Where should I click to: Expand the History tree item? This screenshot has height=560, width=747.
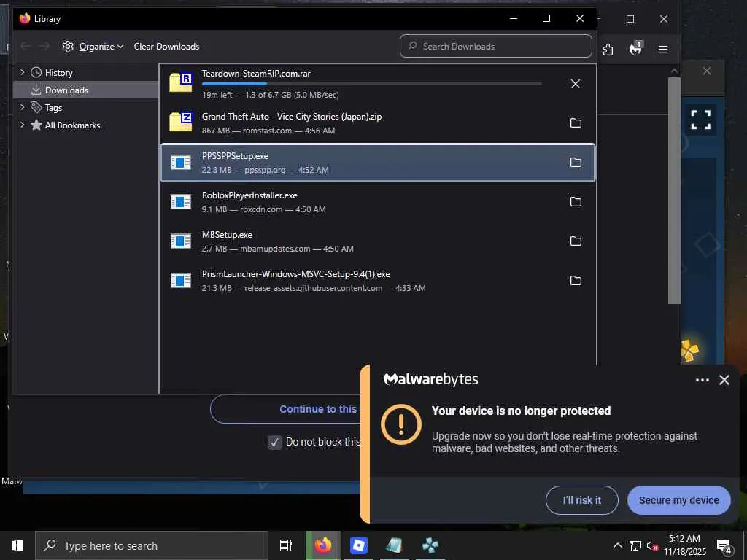point(22,72)
